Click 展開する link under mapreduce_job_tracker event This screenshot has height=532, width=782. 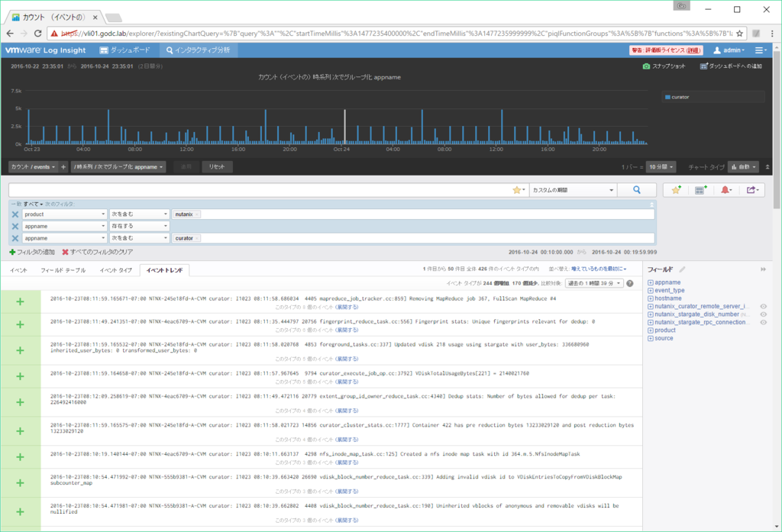click(x=347, y=307)
